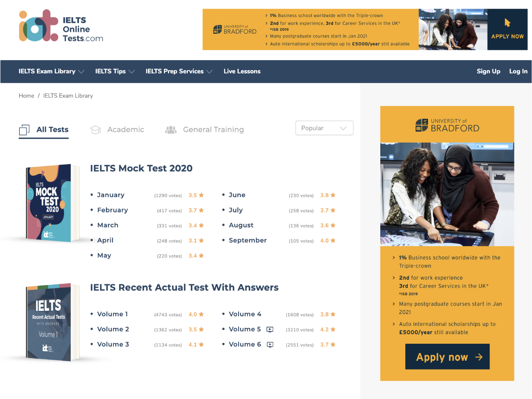Click the graduation cap Academic icon
The height and width of the screenshot is (399, 532).
tap(96, 130)
